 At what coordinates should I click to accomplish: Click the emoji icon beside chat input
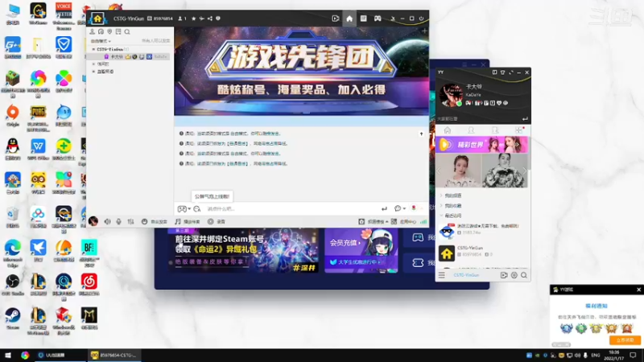(197, 209)
